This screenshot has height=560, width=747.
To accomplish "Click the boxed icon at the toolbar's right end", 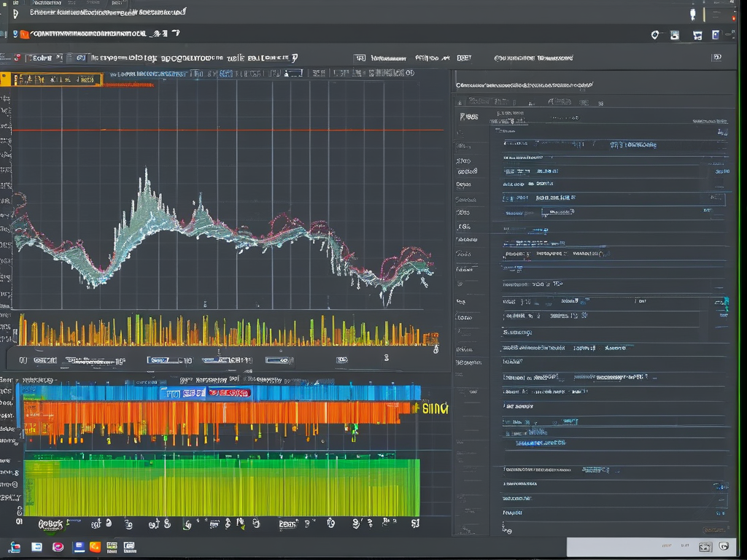I will point(717,58).
